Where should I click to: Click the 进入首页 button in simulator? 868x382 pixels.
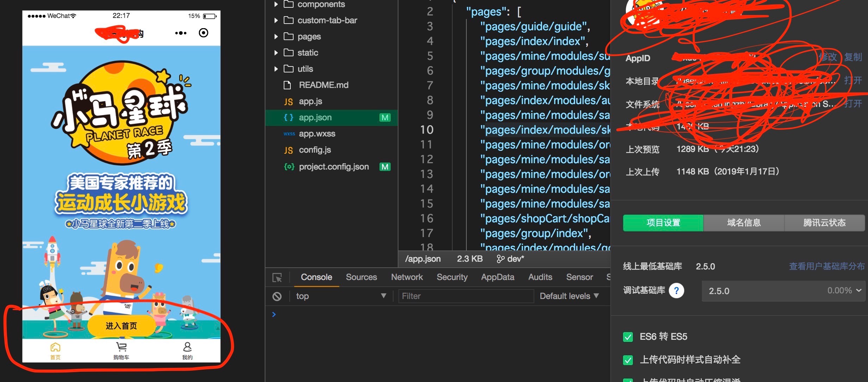click(121, 326)
